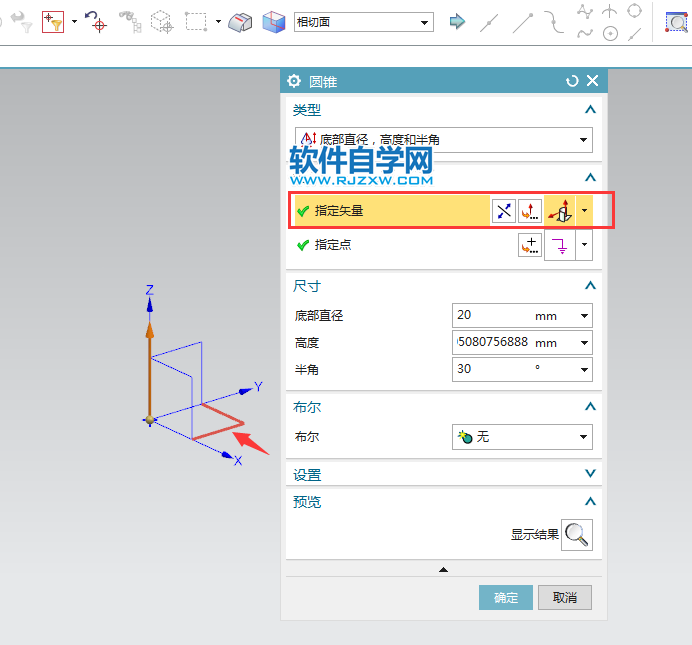Toggle the point on curve snap icon

point(585,34)
